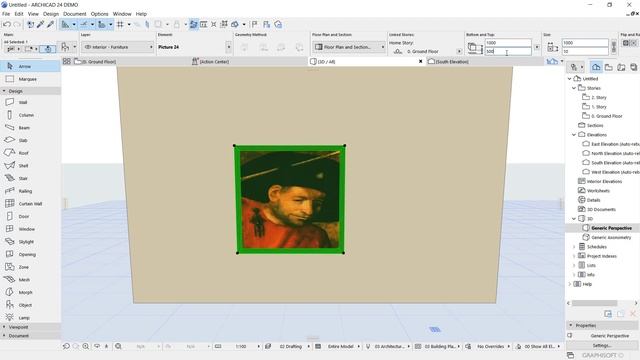Image resolution: width=640 pixels, height=360 pixels.
Task: Close the 3D / All tab
Action: click(420, 62)
